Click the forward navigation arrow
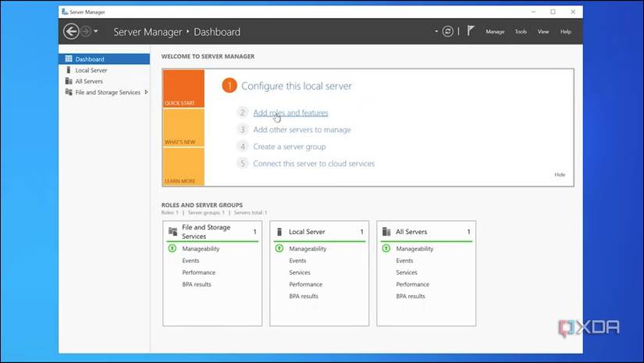Screen dimensions: 644x363 85,31
